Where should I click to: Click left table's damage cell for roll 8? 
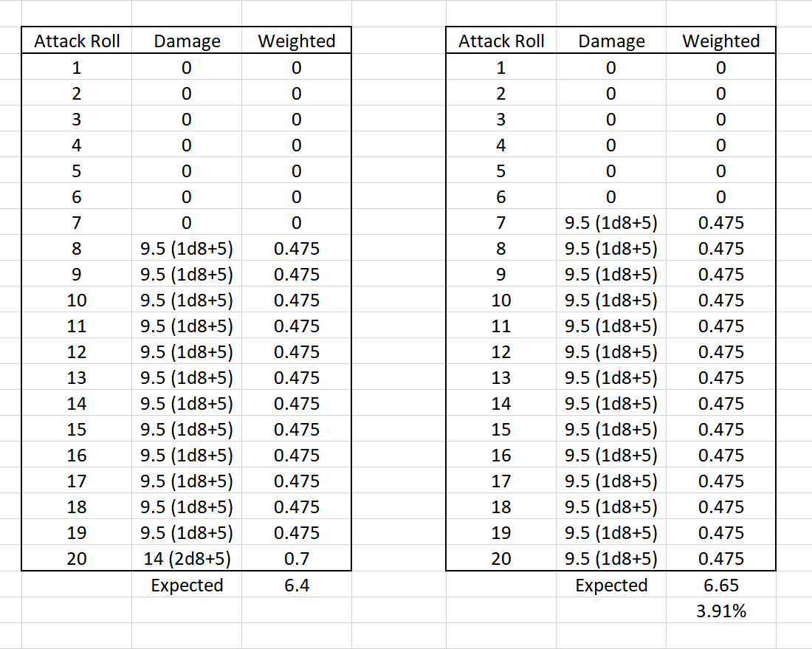(187, 249)
